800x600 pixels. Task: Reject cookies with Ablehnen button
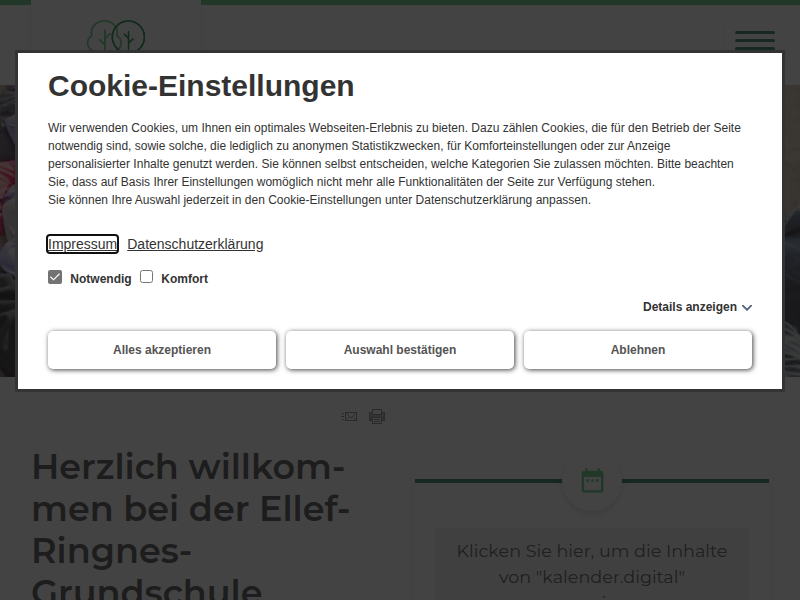point(638,350)
